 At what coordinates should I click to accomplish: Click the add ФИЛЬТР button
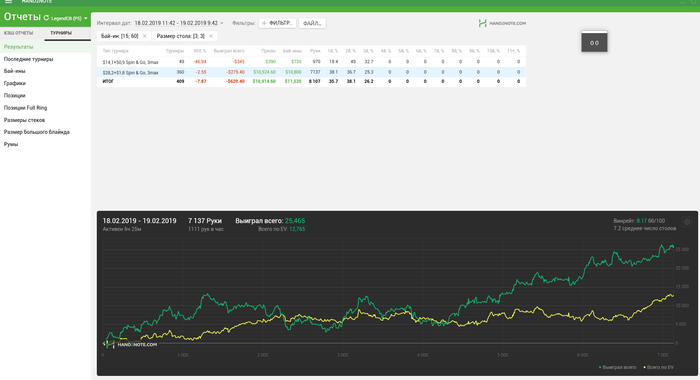(x=277, y=23)
